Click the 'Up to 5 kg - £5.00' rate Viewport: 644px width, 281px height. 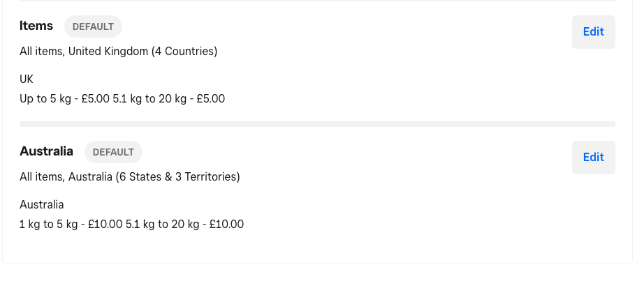(64, 99)
